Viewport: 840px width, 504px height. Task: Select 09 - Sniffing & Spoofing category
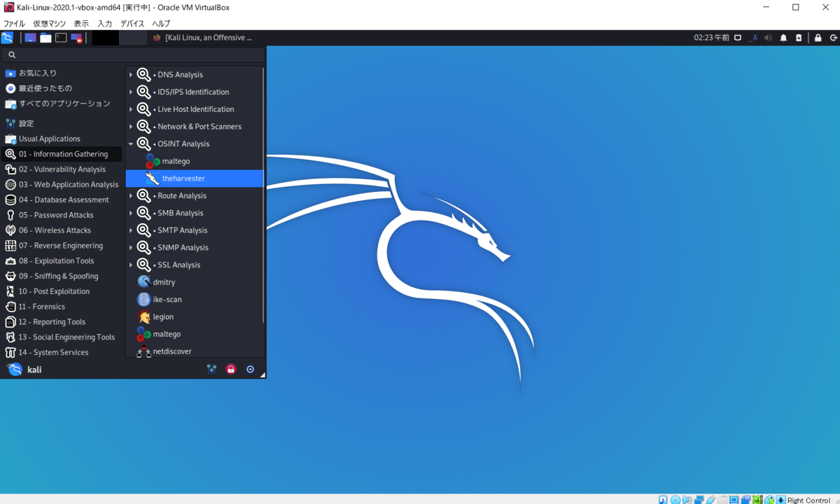click(x=62, y=276)
